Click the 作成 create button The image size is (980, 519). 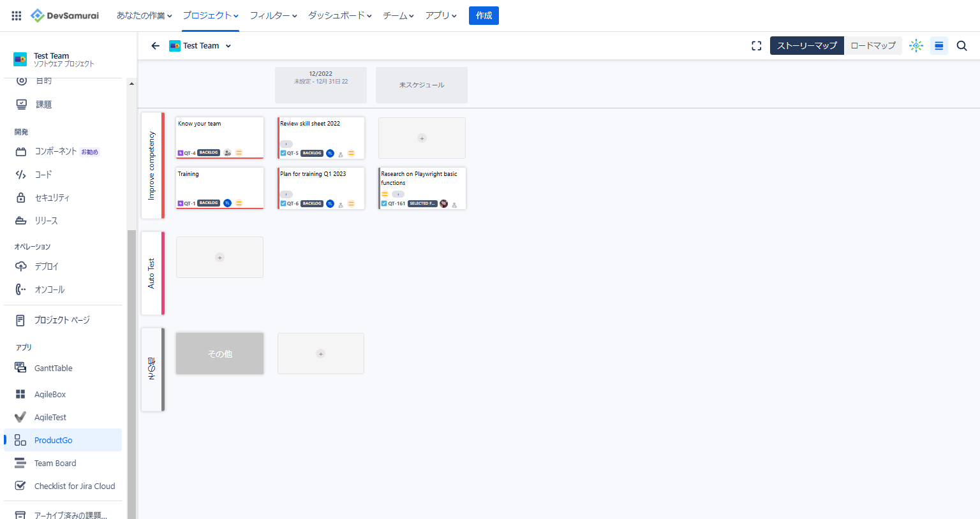pos(484,16)
